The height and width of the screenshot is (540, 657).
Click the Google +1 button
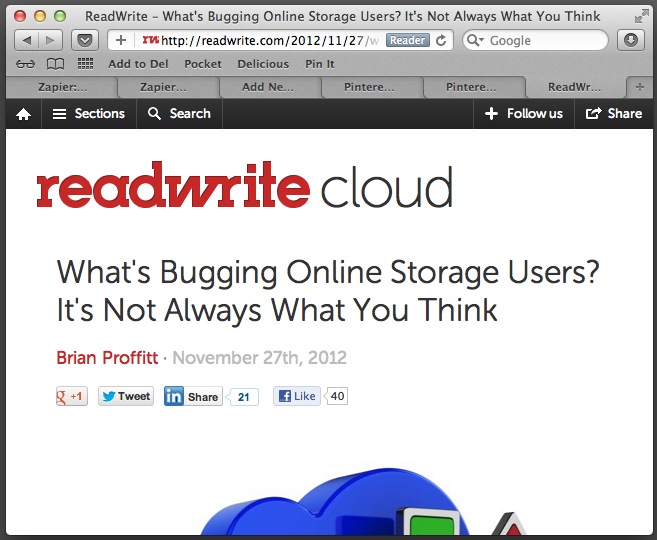(72, 396)
